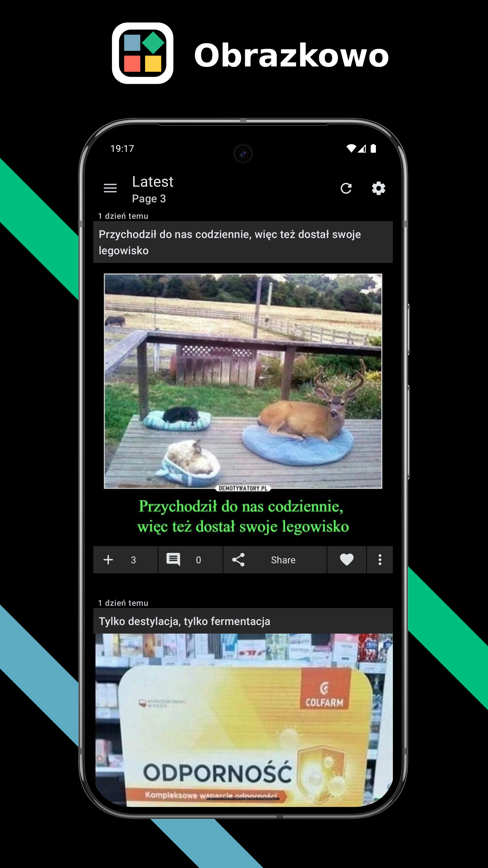Click the "Latest" header title
Screen dimensions: 488x868
click(x=152, y=182)
